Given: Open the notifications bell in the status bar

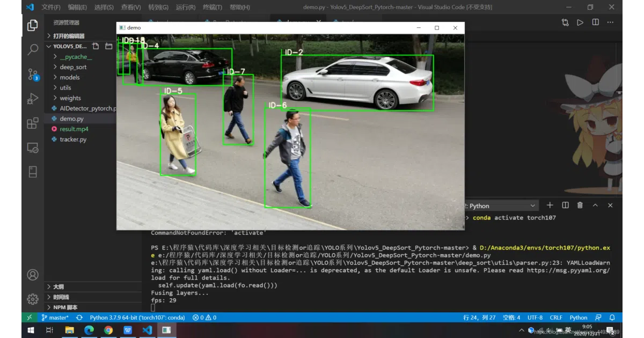Looking at the screenshot, I should [612, 318].
